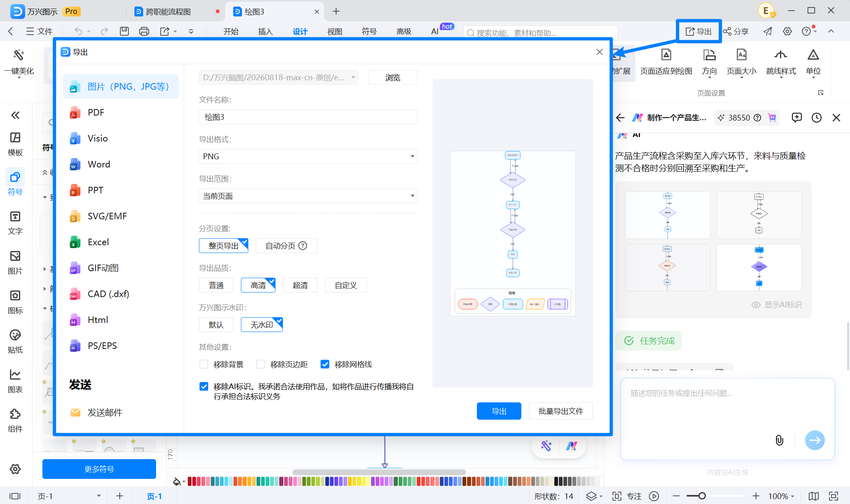Viewport: 850px width, 504px height.
Task: Click the fit-to-window icon in status bar
Action: tap(834, 496)
